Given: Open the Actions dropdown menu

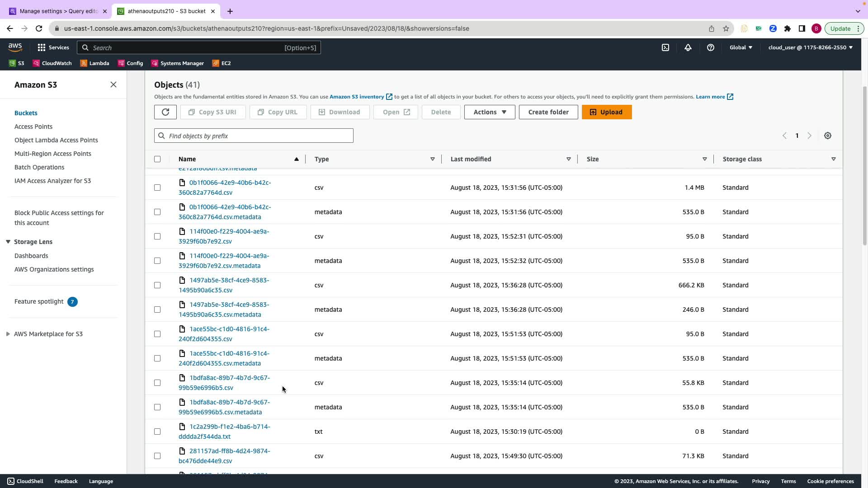Looking at the screenshot, I should pyautogui.click(x=489, y=112).
